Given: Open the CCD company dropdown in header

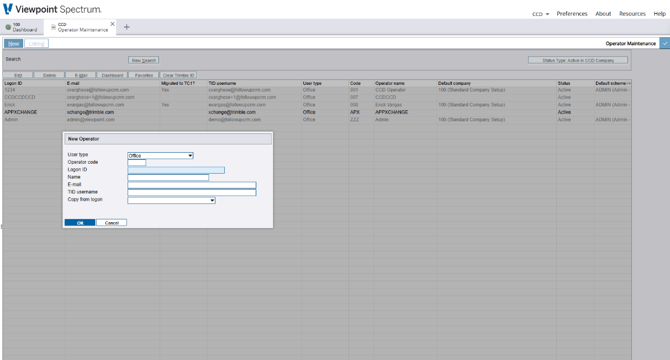Looking at the screenshot, I should pyautogui.click(x=541, y=14).
